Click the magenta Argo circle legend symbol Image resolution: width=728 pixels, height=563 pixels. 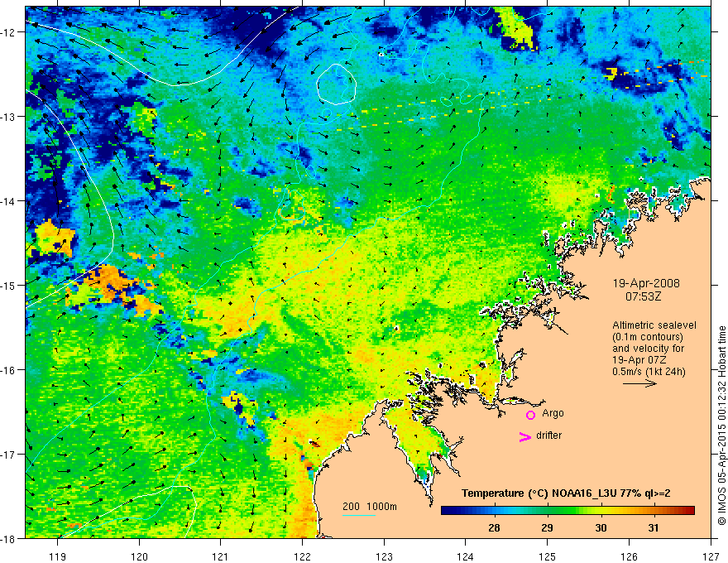click(x=530, y=415)
